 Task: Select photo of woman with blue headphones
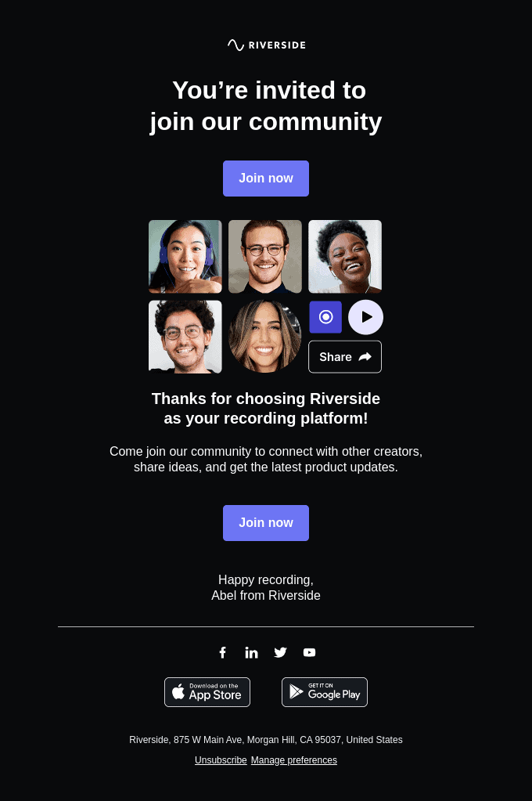(x=185, y=257)
